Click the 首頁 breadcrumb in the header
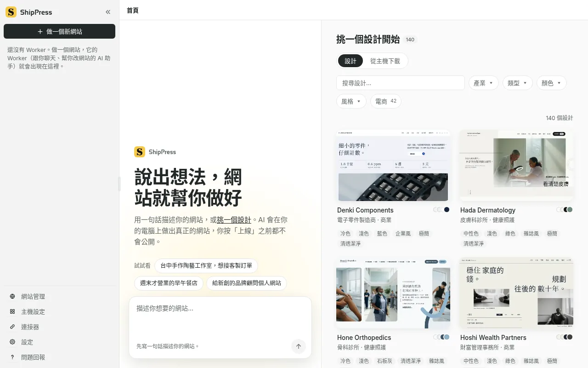The image size is (588, 368). [133, 10]
